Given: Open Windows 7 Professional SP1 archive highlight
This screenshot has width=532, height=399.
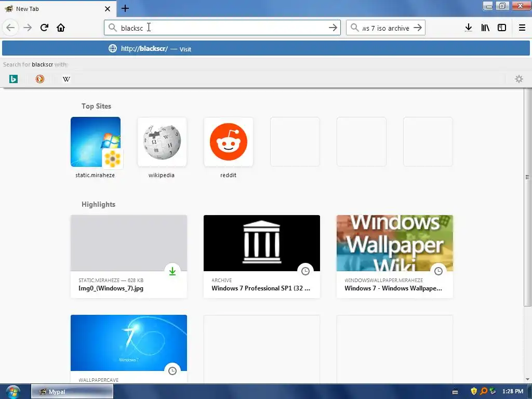Looking at the screenshot, I should point(262,257).
